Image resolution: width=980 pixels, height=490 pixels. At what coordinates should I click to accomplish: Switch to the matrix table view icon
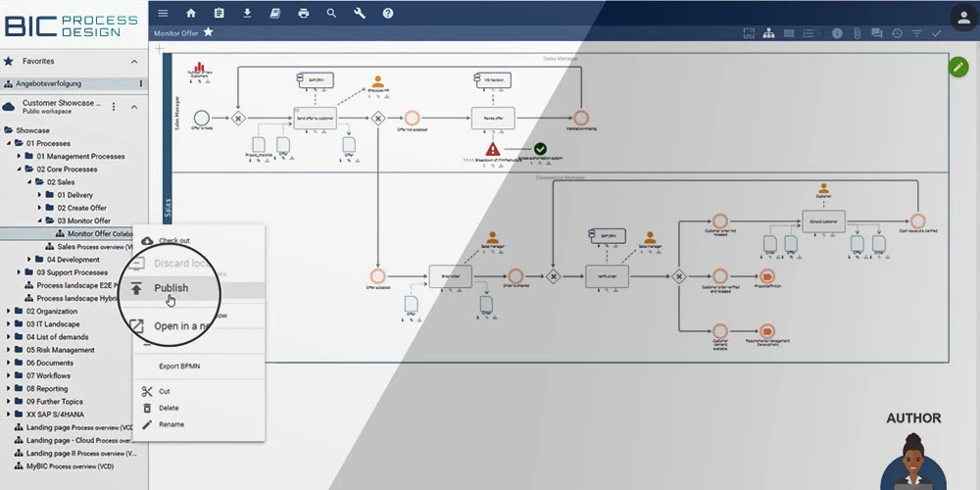coord(789,33)
